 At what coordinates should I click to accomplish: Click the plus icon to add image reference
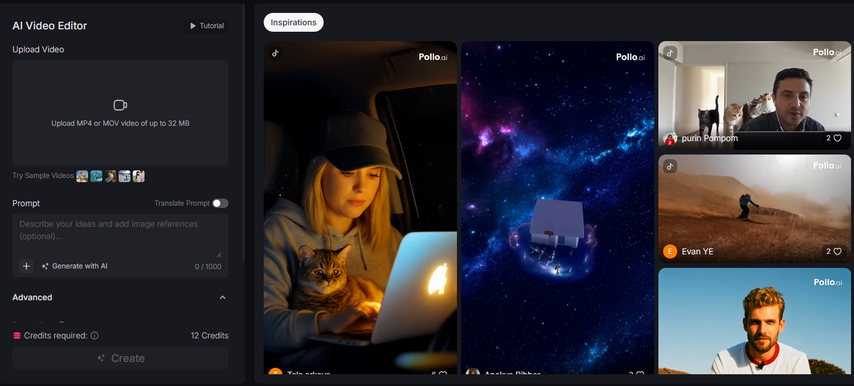26,266
